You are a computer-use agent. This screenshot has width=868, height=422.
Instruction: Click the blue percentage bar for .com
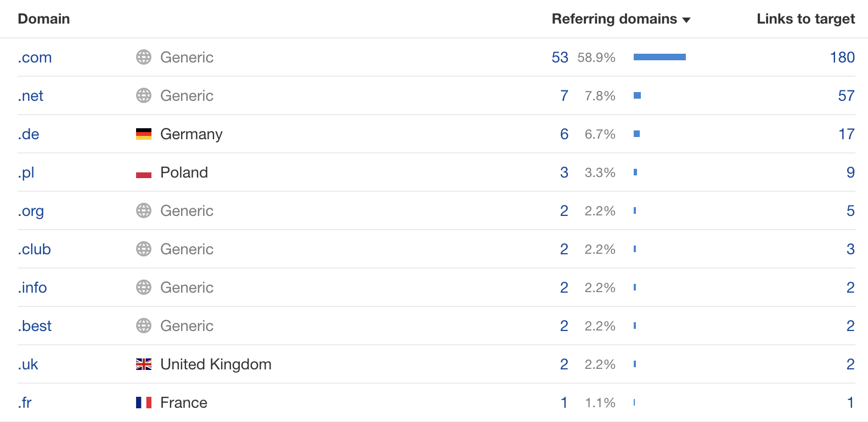pyautogui.click(x=660, y=57)
